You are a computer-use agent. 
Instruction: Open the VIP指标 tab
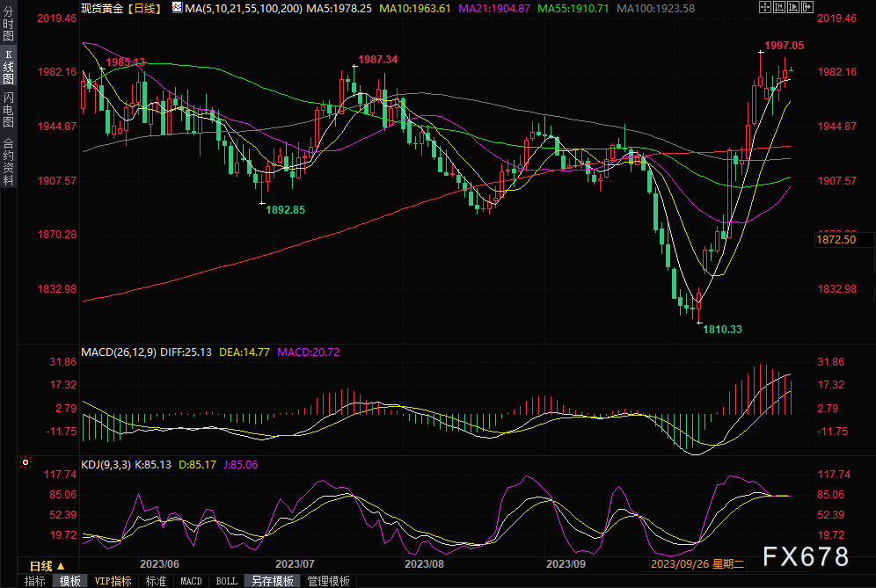pos(113,581)
